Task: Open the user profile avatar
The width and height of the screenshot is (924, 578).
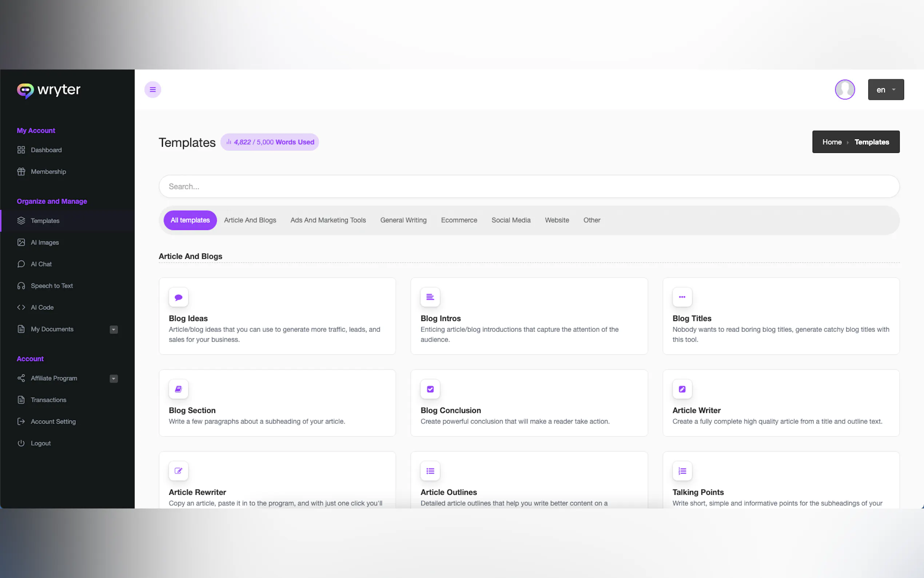Action: [844, 90]
